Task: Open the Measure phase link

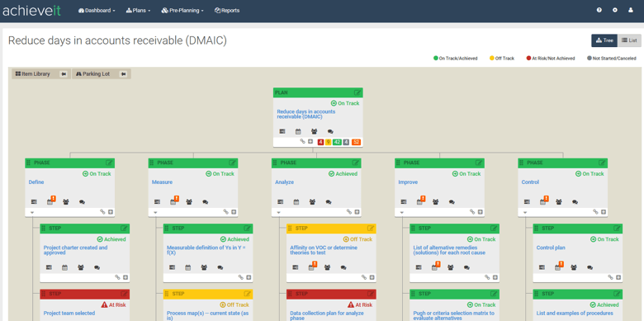Action: 162,182
